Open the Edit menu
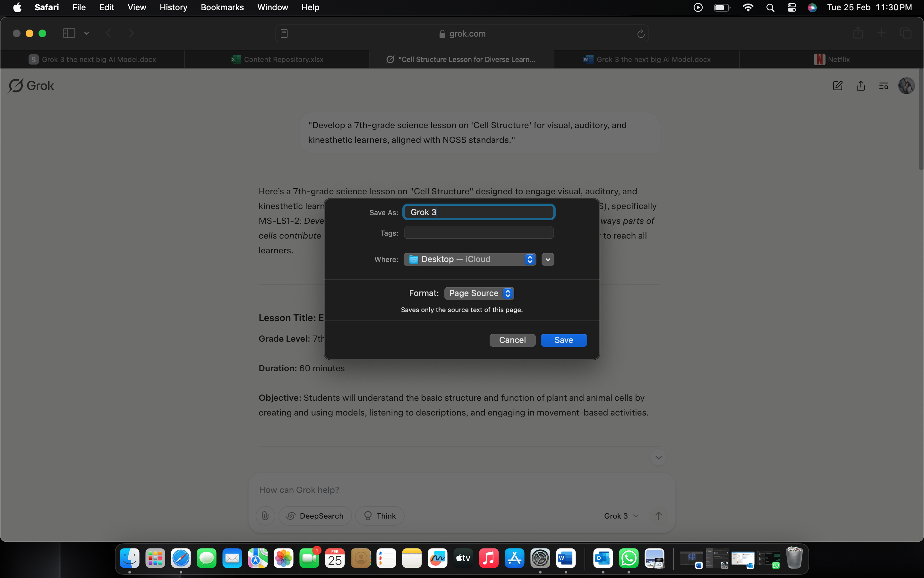This screenshot has width=924, height=578. click(107, 7)
